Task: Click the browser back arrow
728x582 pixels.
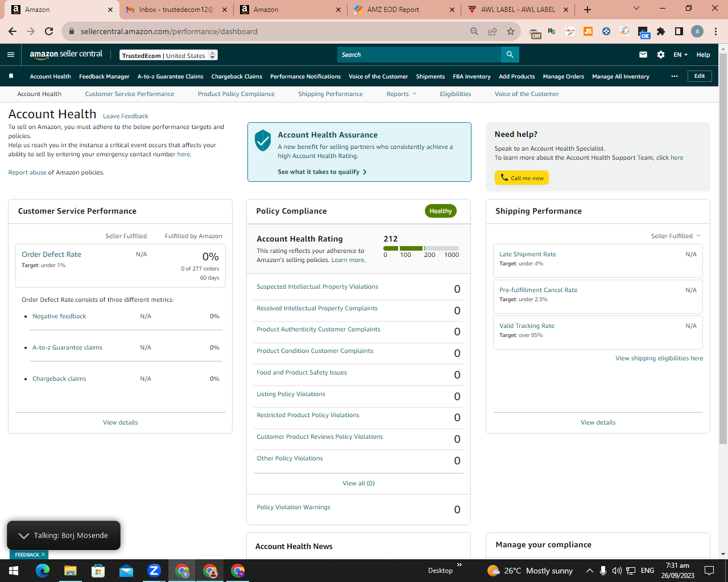Action: [x=13, y=31]
